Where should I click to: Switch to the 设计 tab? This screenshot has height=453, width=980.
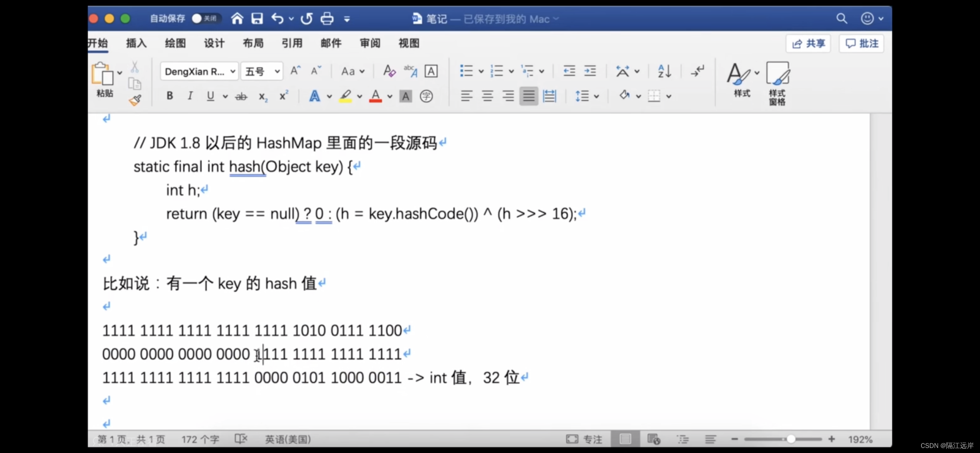click(214, 43)
